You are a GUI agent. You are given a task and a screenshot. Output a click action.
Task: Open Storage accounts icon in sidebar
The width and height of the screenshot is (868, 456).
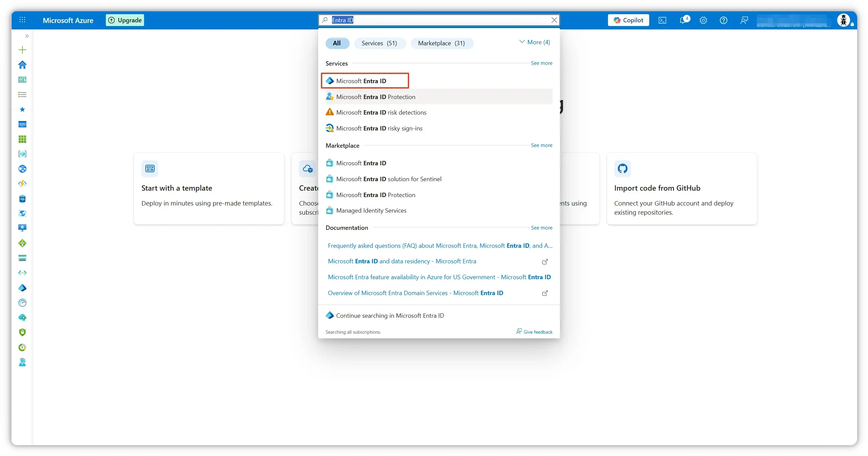pos(22,258)
